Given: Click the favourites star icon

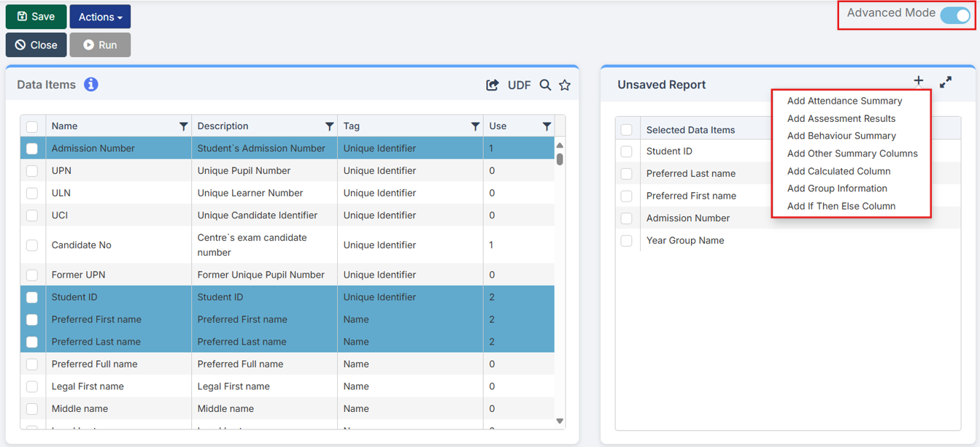Looking at the screenshot, I should click(x=565, y=85).
